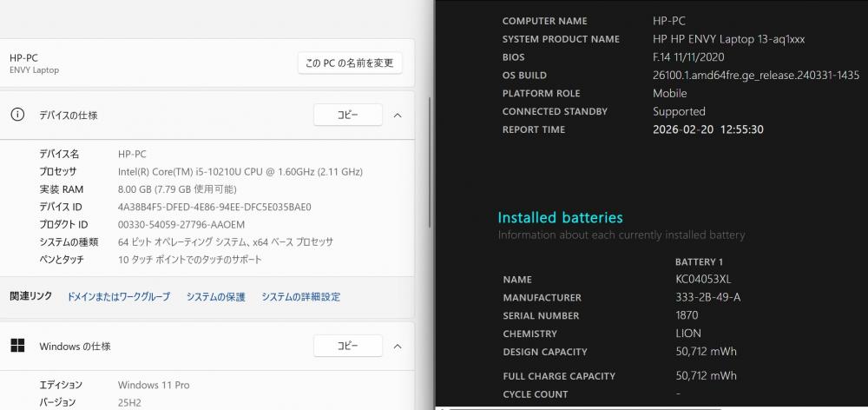Click the BATTERY 1 column header
Viewport: 868px width, 410px height.
pos(699,262)
